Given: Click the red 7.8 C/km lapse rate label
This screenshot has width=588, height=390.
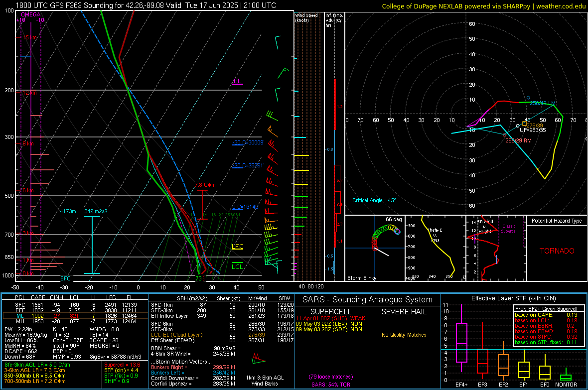Looking at the screenshot, I should click(x=205, y=185).
